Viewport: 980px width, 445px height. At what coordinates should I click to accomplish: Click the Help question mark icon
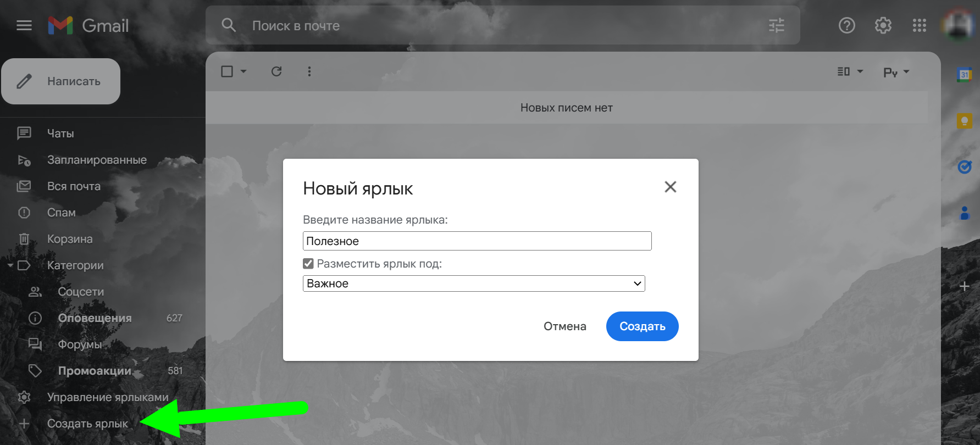(x=847, y=25)
